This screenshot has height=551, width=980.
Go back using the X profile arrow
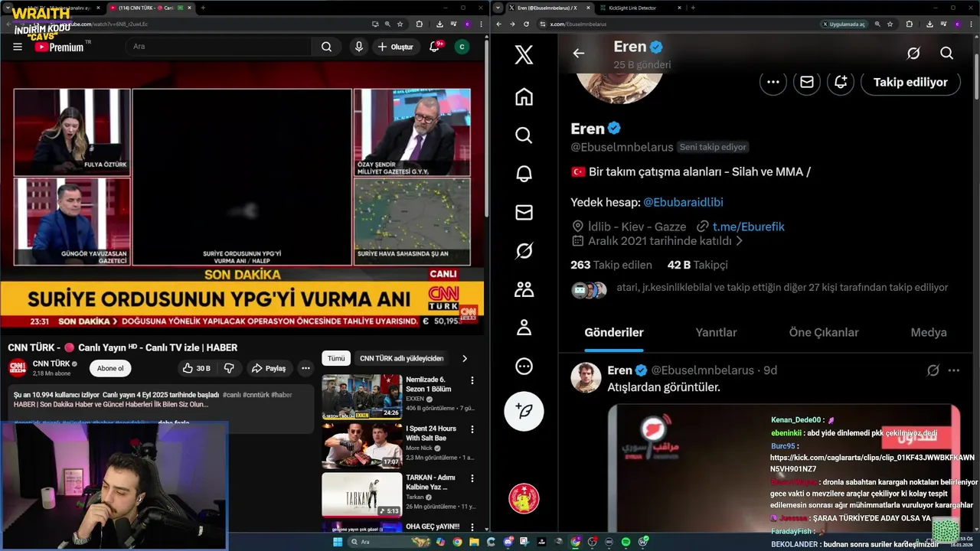(579, 53)
